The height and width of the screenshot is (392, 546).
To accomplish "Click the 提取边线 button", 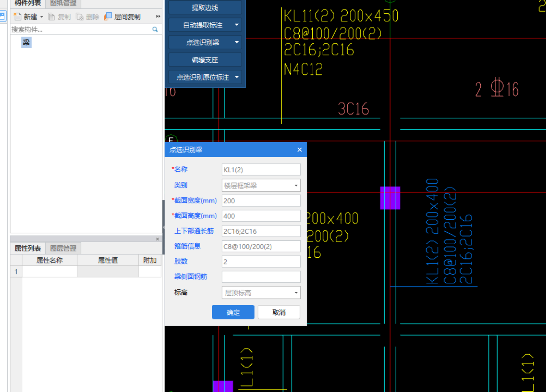I will coord(205,8).
